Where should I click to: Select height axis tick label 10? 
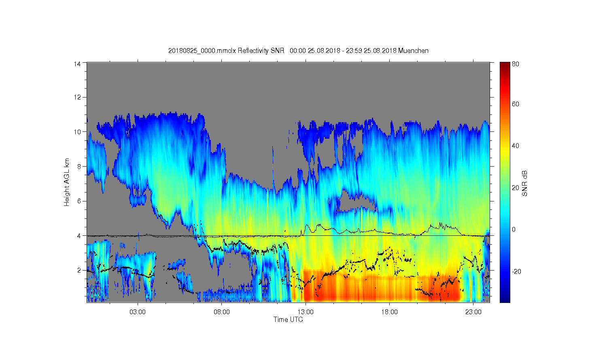[x=77, y=132]
